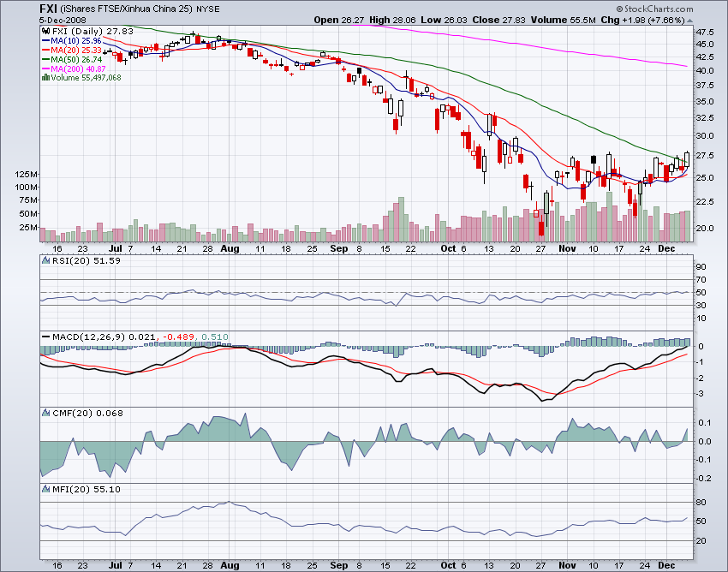Image resolution: width=728 pixels, height=572 pixels.
Task: Open the StockCharts.com watermark link
Action: pyautogui.click(x=654, y=9)
